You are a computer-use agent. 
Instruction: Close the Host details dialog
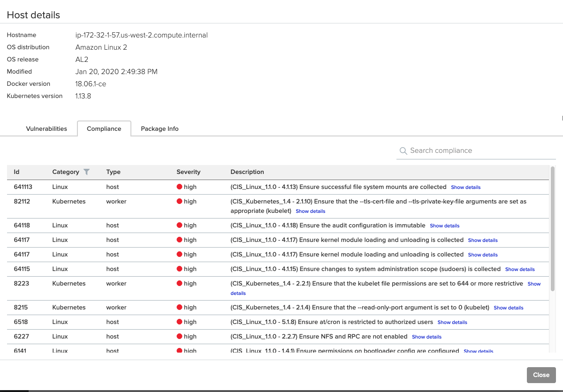point(541,375)
